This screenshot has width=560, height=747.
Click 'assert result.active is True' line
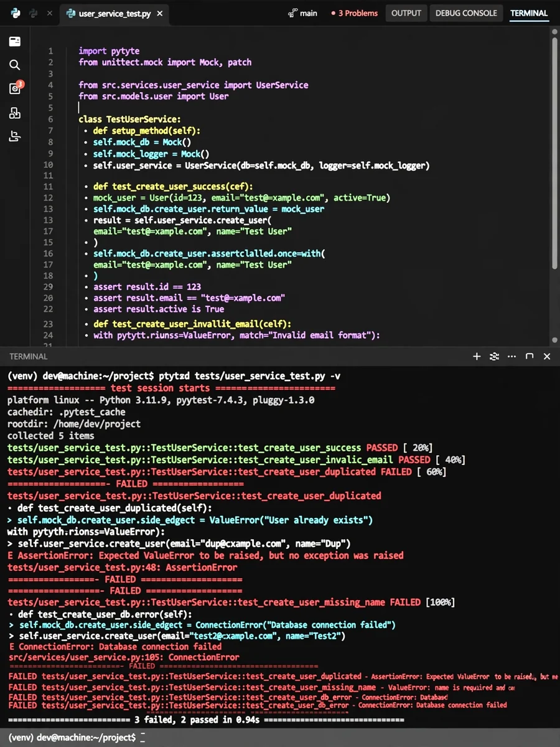(x=159, y=309)
